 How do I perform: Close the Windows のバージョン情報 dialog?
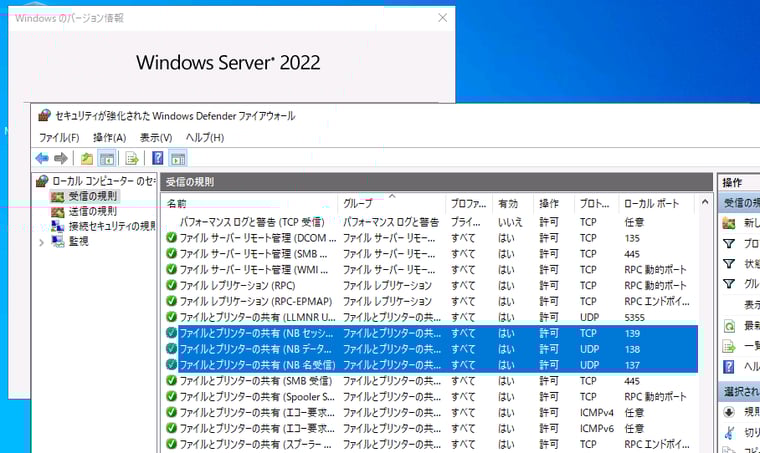click(443, 18)
